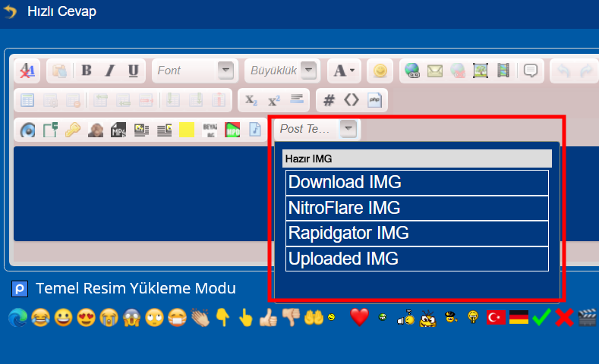Select Rapidgator IMG from the list
The height and width of the screenshot is (364, 599).
click(417, 233)
